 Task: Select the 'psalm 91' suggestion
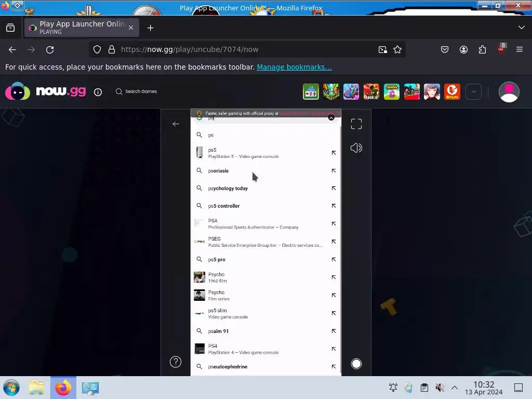click(x=266, y=331)
